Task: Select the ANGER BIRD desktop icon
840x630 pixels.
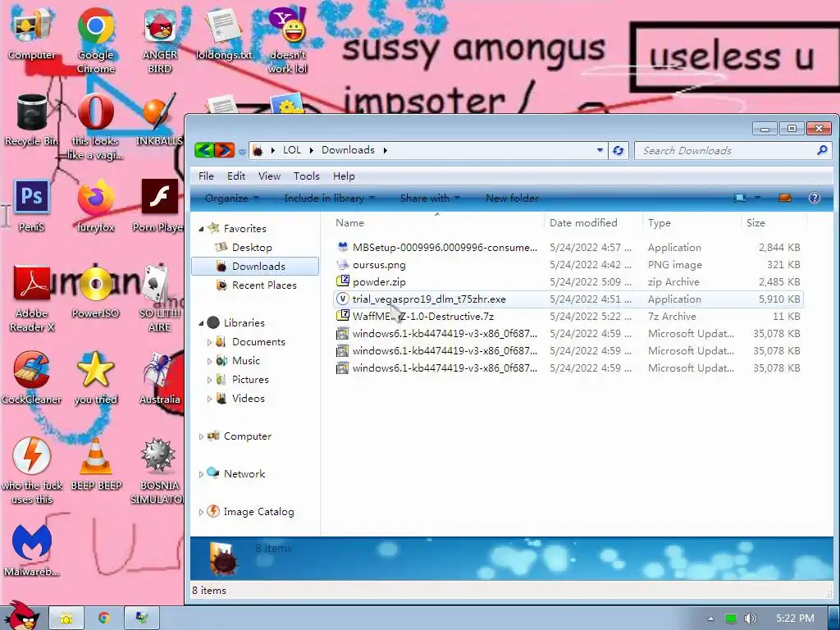Action: (x=160, y=39)
